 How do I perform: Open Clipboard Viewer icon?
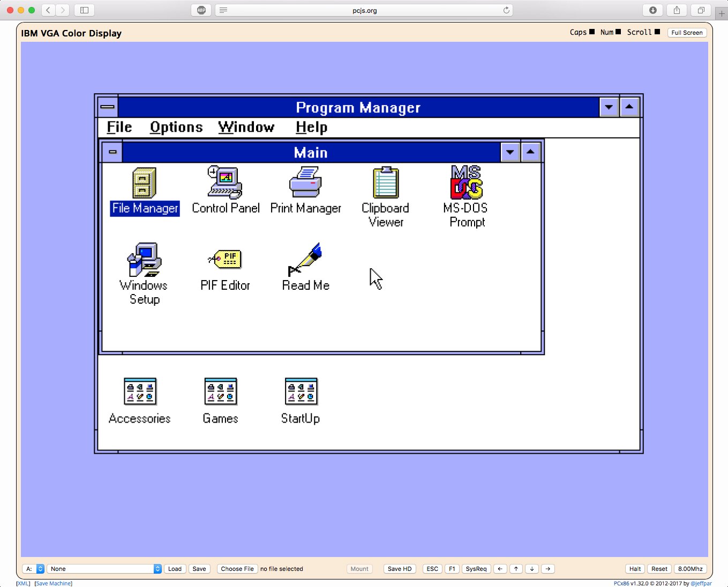point(386,183)
